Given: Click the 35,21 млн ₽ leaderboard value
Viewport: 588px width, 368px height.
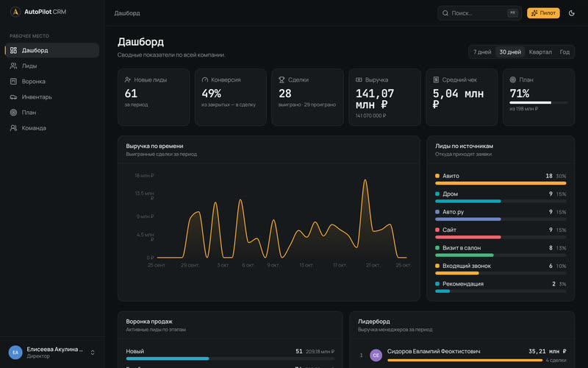Looking at the screenshot, I should coord(547,351).
